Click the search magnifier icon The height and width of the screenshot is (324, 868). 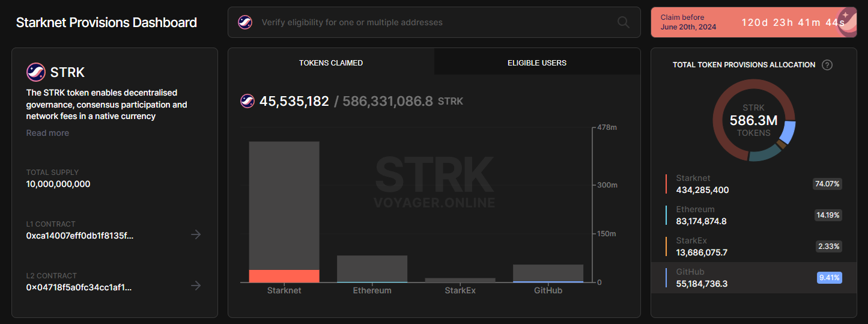click(624, 22)
